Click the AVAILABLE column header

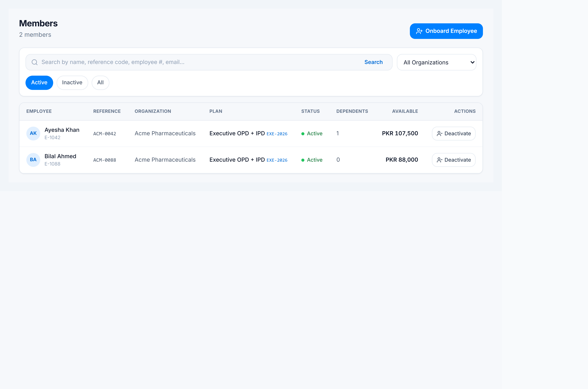coord(405,111)
